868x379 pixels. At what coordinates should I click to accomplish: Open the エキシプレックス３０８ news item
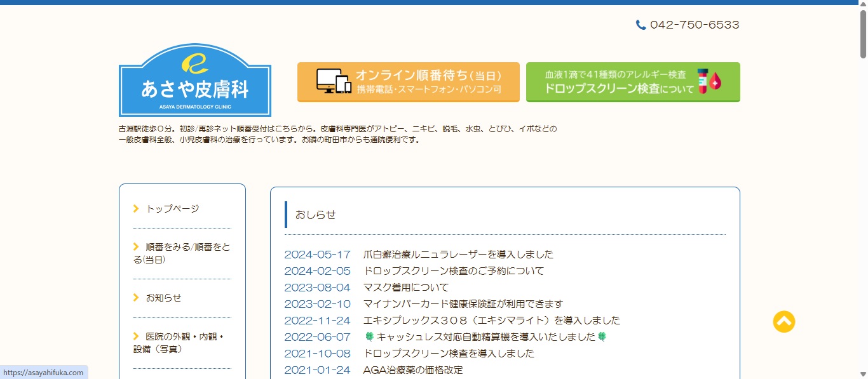coord(491,321)
